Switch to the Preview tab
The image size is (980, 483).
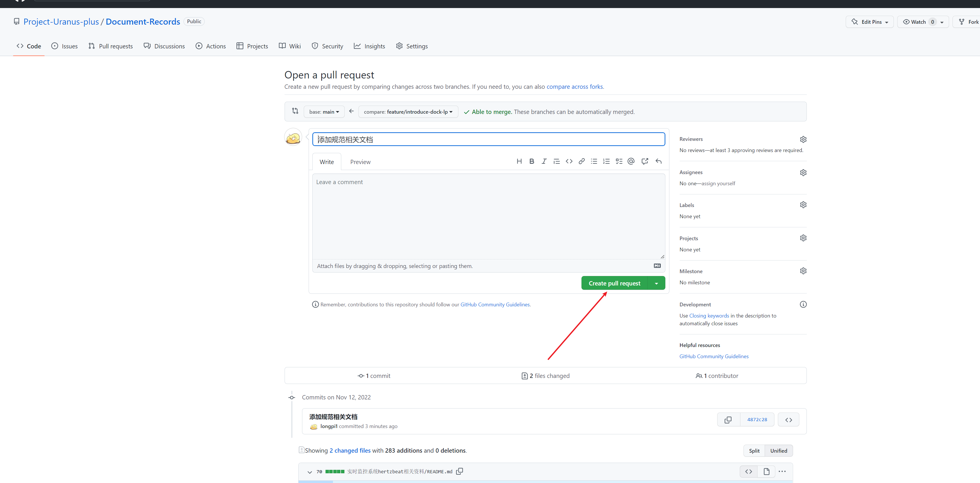(x=360, y=162)
